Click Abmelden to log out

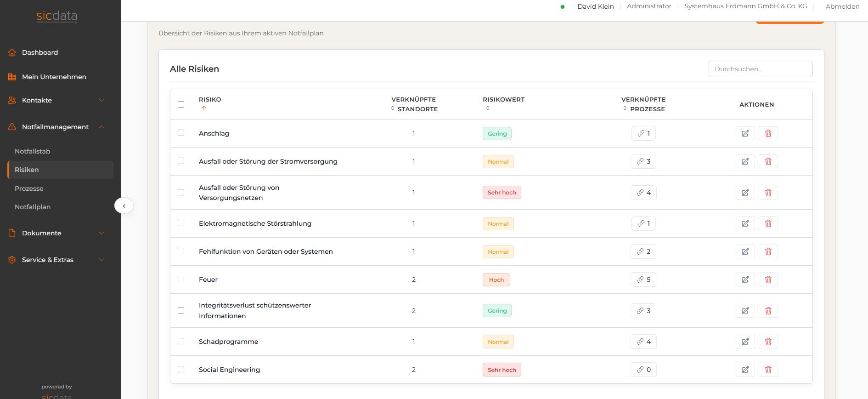click(x=842, y=6)
